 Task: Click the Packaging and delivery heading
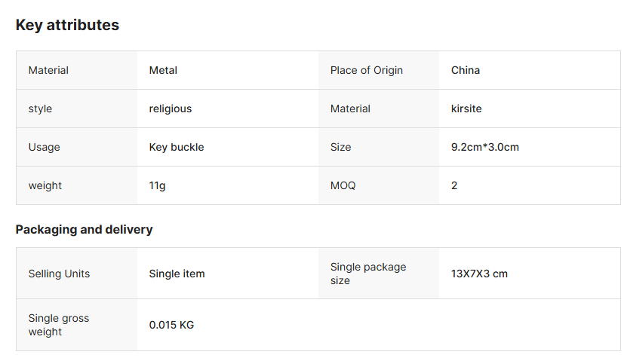(x=84, y=230)
